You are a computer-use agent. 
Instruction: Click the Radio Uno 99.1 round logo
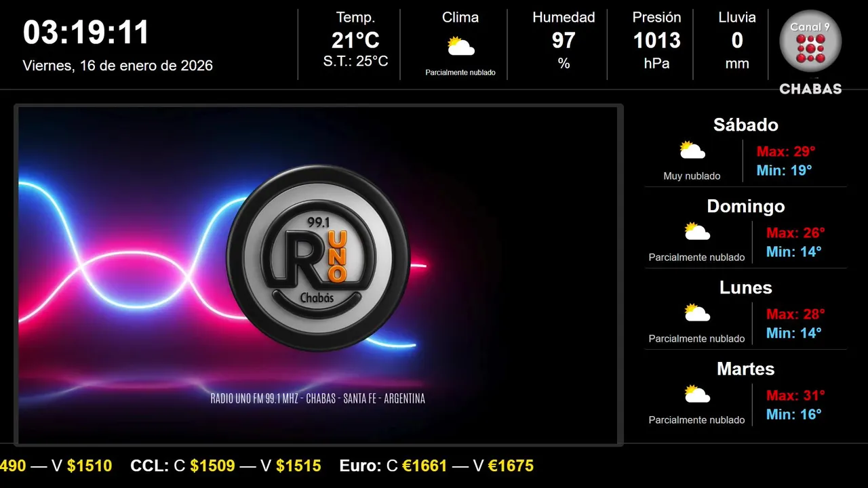(318, 258)
